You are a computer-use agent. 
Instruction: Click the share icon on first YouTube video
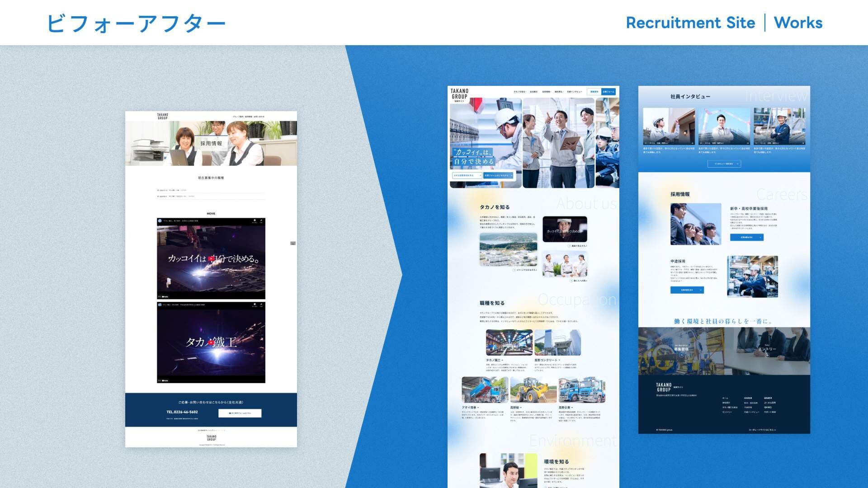(x=261, y=221)
